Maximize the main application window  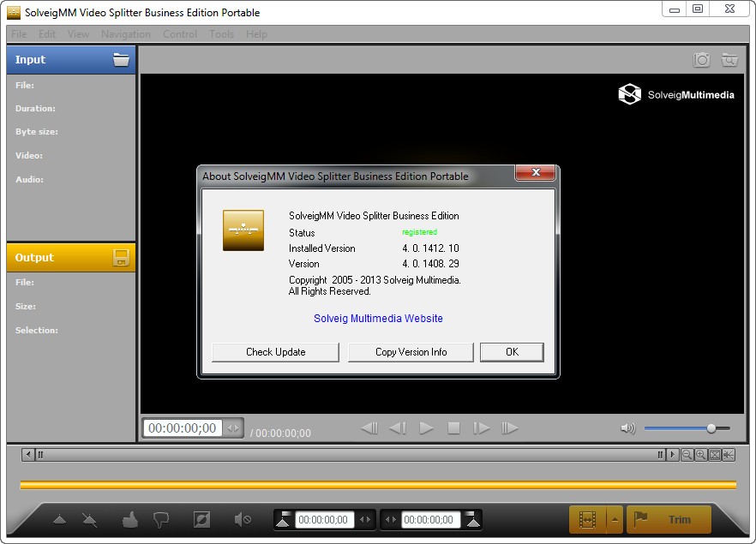point(698,9)
